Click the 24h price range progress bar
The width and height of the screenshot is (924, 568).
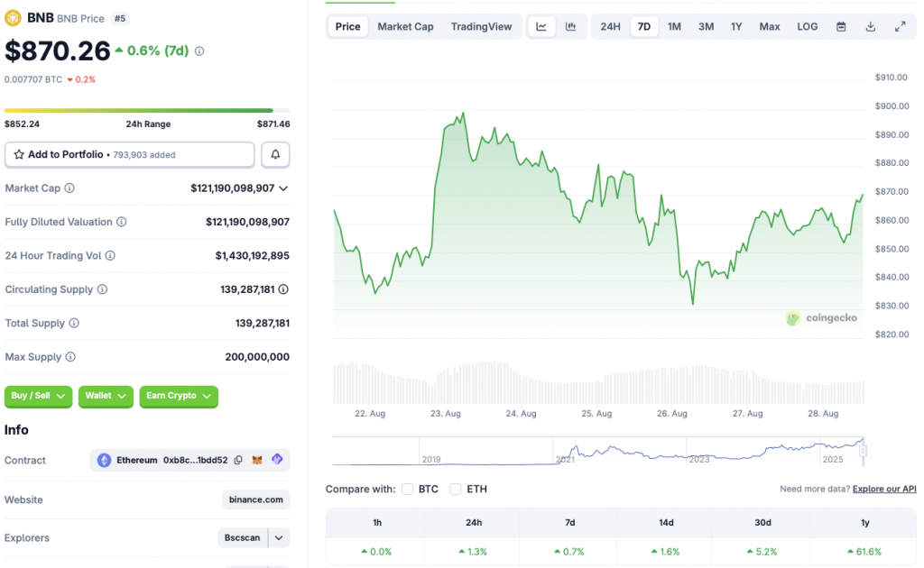[x=147, y=110]
